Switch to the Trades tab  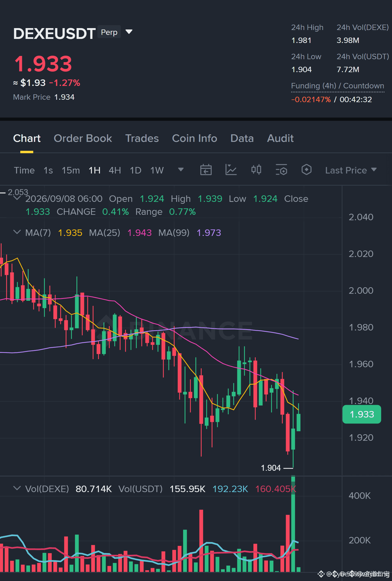click(142, 138)
